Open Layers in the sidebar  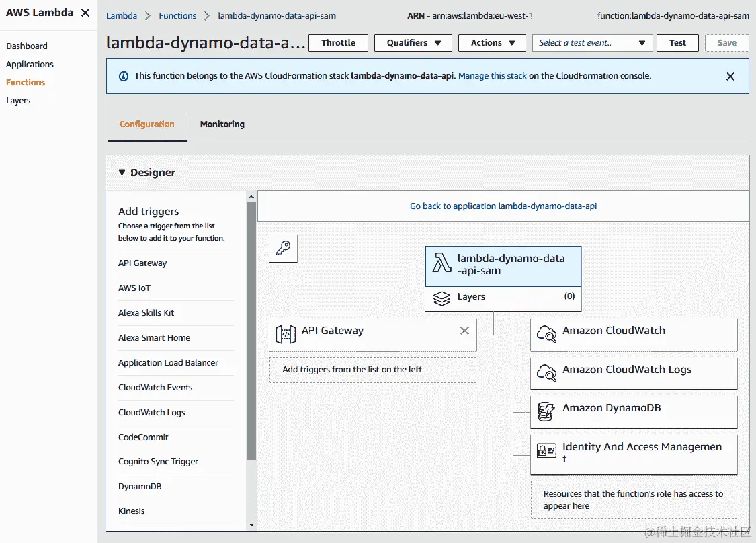[x=18, y=101]
